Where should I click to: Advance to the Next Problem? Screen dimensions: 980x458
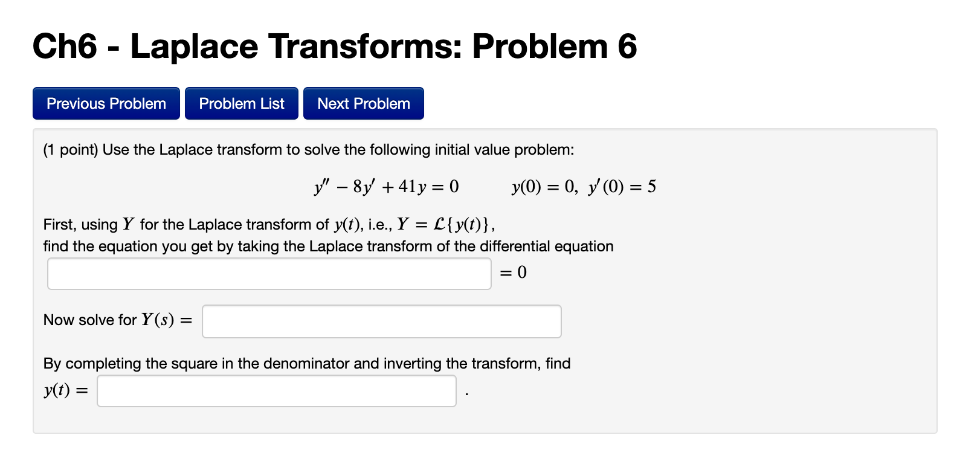(x=364, y=103)
